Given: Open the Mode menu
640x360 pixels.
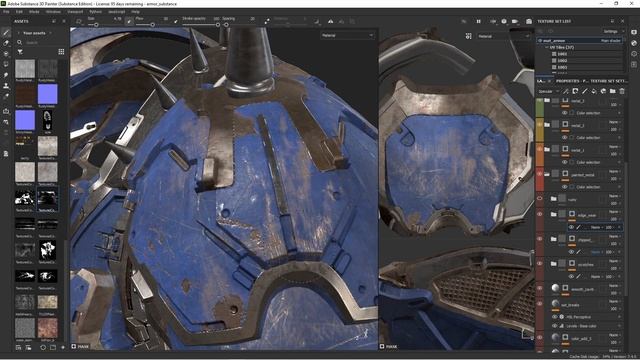Looking at the screenshot, I should pos(34,12).
